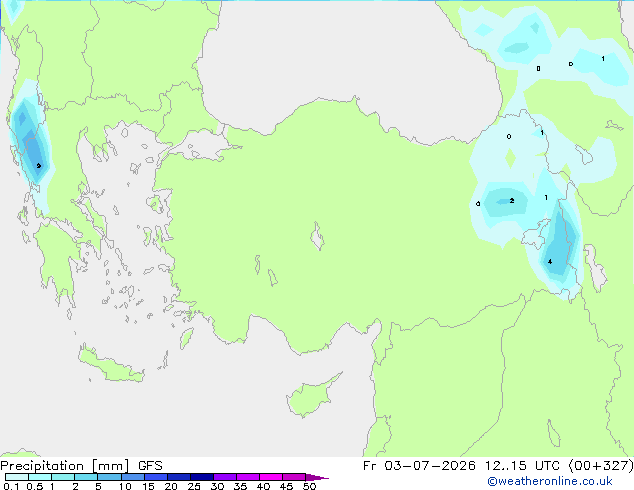Click the 'GFS' model label
Screen dimensions: 634x490
[150, 466]
